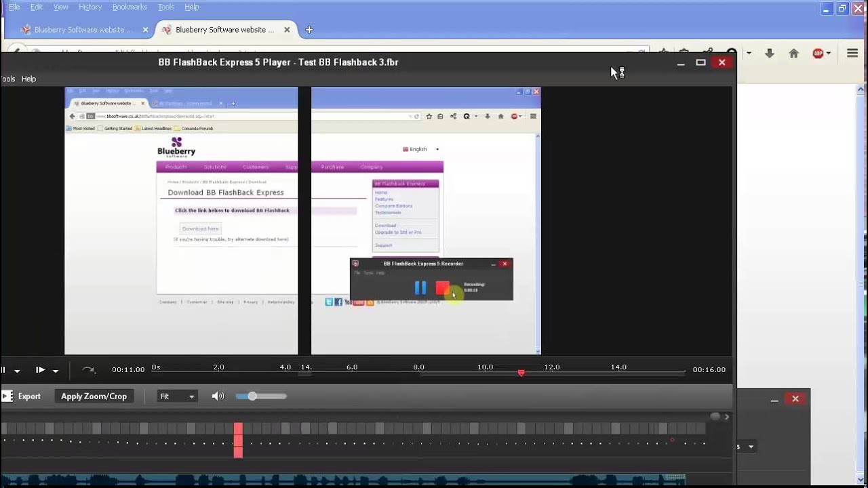The width and height of the screenshot is (868, 488).
Task: Open the Fit zoom dropdown
Action: (x=176, y=396)
